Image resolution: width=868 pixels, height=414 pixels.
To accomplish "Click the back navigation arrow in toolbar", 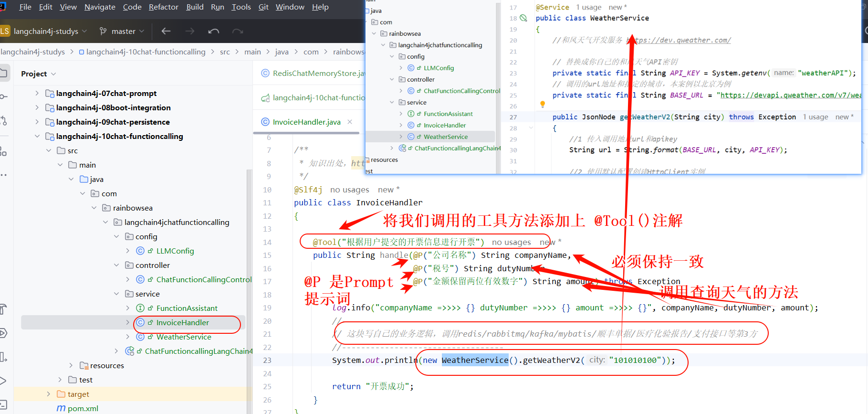I will [x=166, y=31].
